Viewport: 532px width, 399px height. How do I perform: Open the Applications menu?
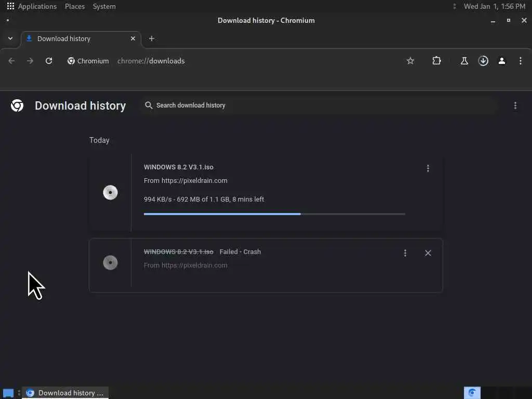[x=37, y=6]
